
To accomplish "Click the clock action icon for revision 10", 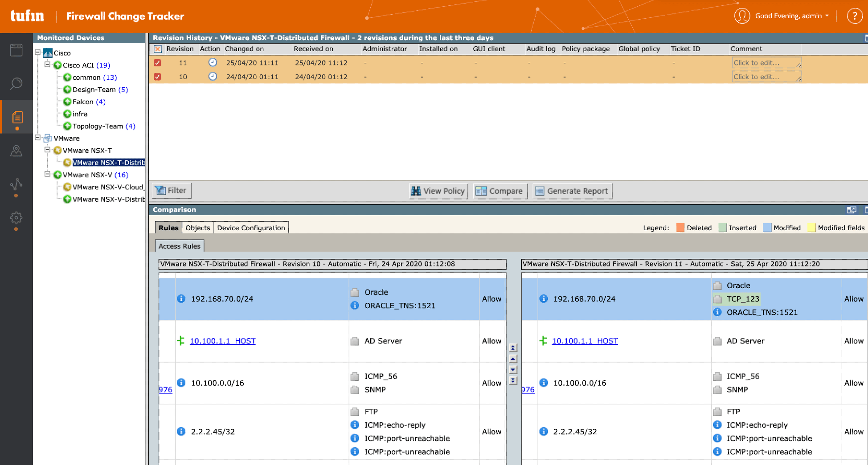I will [x=213, y=76].
